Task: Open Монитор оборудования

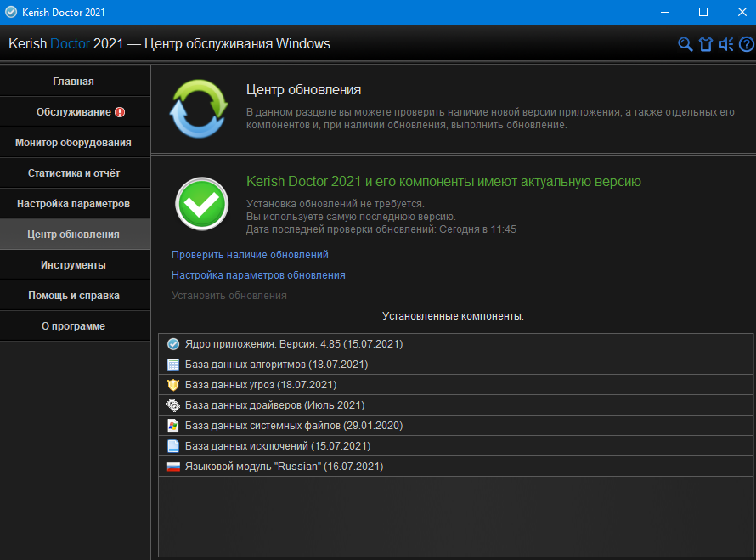Action: tap(76, 143)
